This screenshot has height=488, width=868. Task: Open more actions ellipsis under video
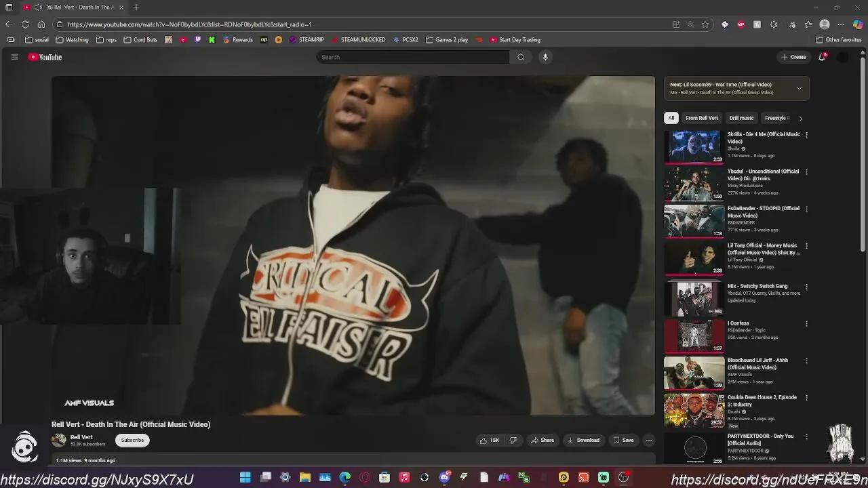click(649, 441)
